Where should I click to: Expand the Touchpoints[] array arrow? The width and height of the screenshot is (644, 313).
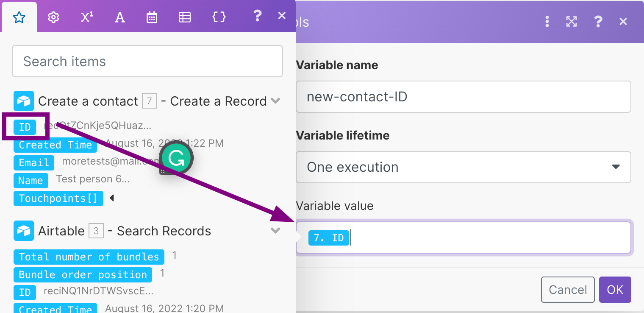pyautogui.click(x=111, y=198)
